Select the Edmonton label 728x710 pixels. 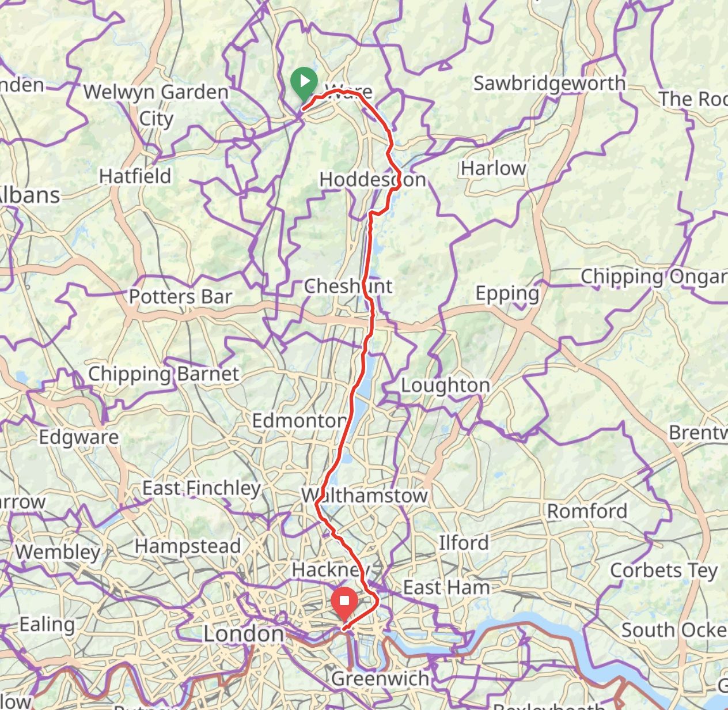(299, 421)
